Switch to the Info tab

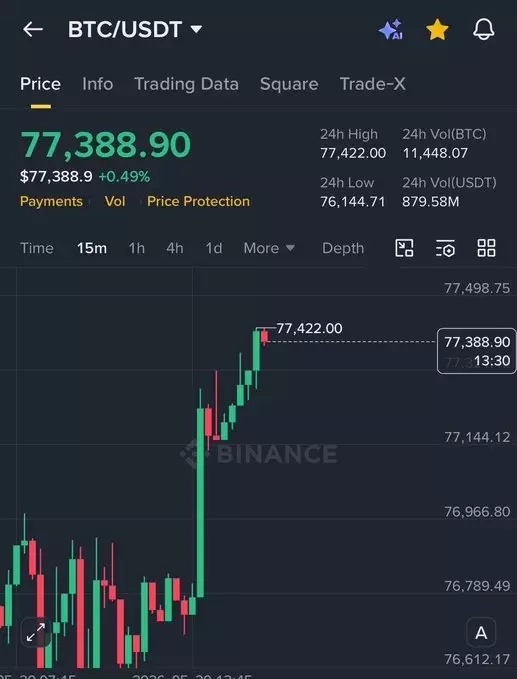click(x=97, y=84)
